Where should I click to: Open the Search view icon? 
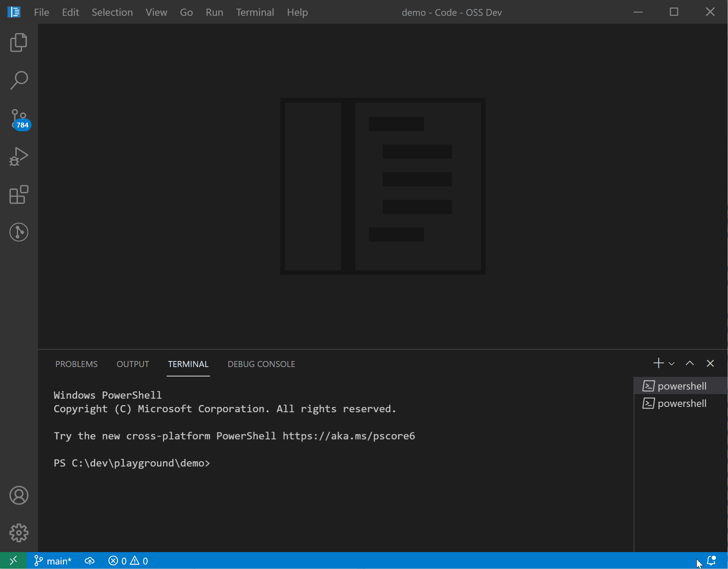[x=19, y=80]
